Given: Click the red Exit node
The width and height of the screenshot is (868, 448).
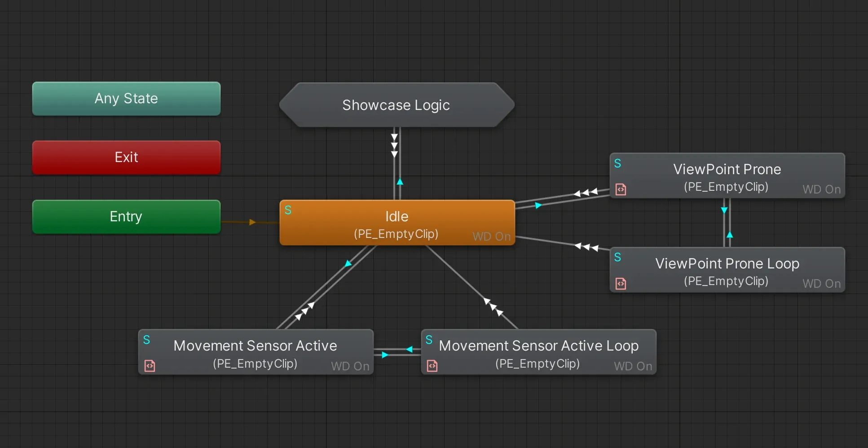Looking at the screenshot, I should point(126,157).
